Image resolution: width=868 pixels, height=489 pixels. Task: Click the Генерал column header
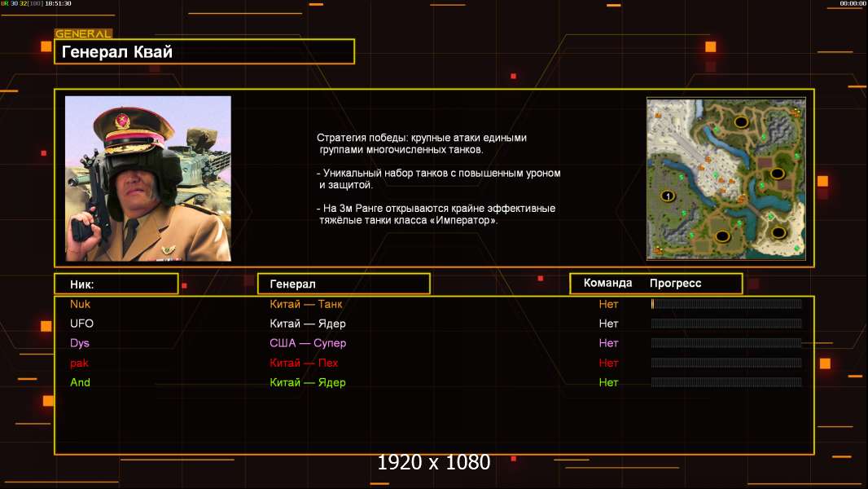click(x=344, y=284)
